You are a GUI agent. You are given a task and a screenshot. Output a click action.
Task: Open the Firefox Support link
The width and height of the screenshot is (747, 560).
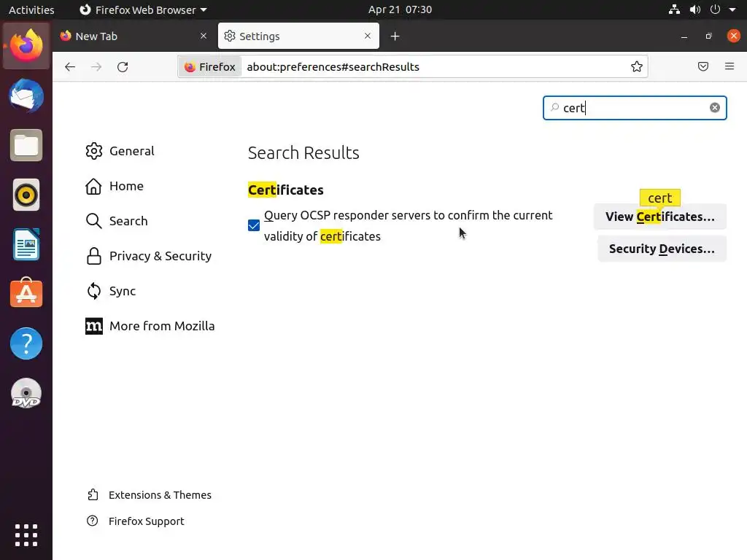point(146,521)
